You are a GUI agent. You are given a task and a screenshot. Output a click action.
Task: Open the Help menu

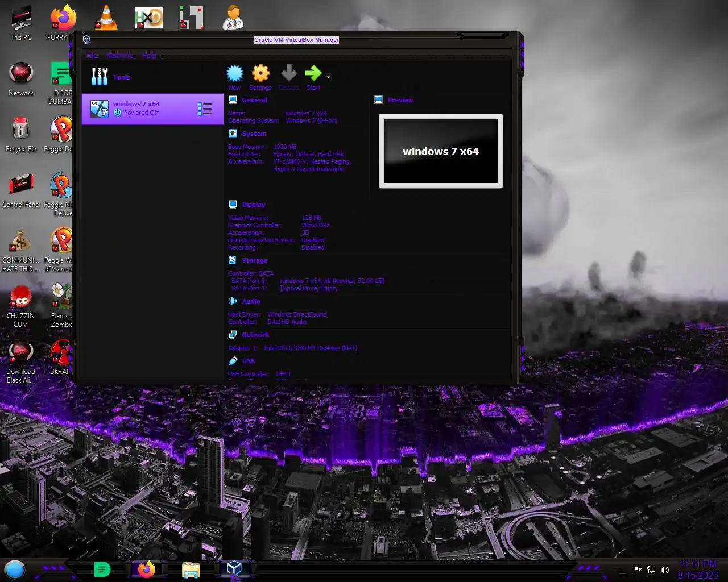[149, 56]
